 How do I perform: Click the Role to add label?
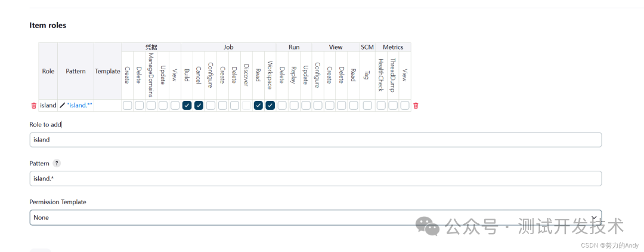click(45, 124)
